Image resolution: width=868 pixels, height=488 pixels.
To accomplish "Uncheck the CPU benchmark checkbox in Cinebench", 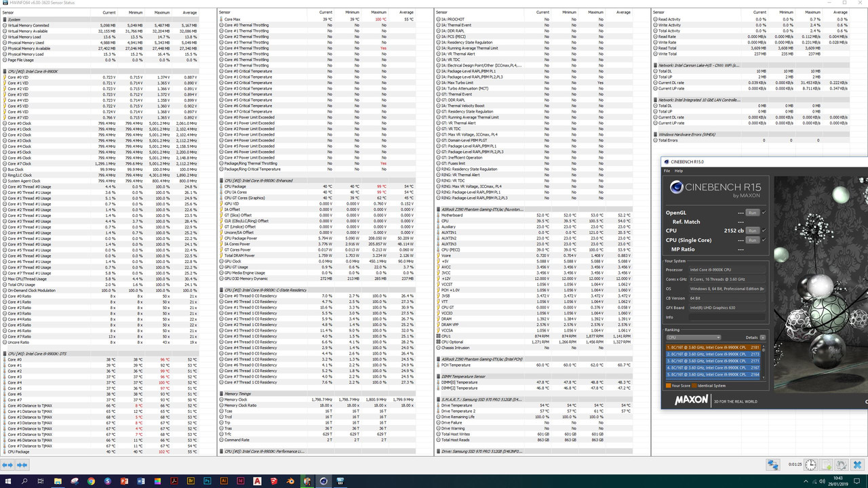I will coord(764,230).
